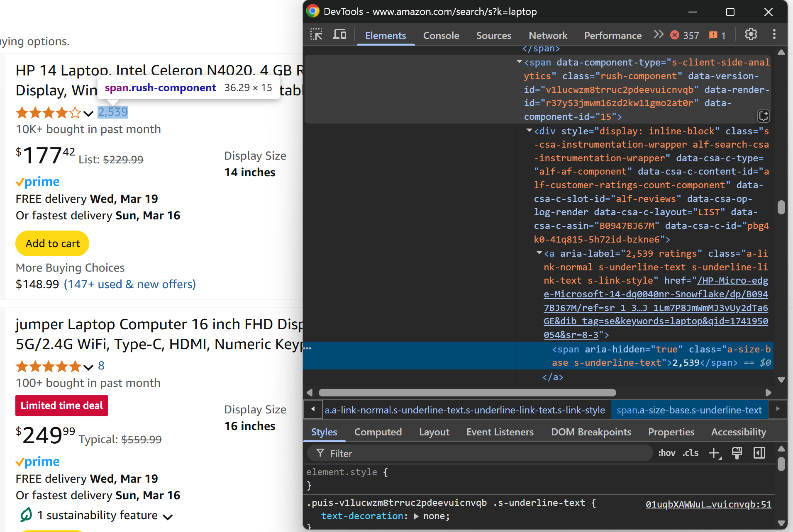Viewport: 793px width, 532px height.
Task: Select the Layout sub-tab
Action: [434, 432]
